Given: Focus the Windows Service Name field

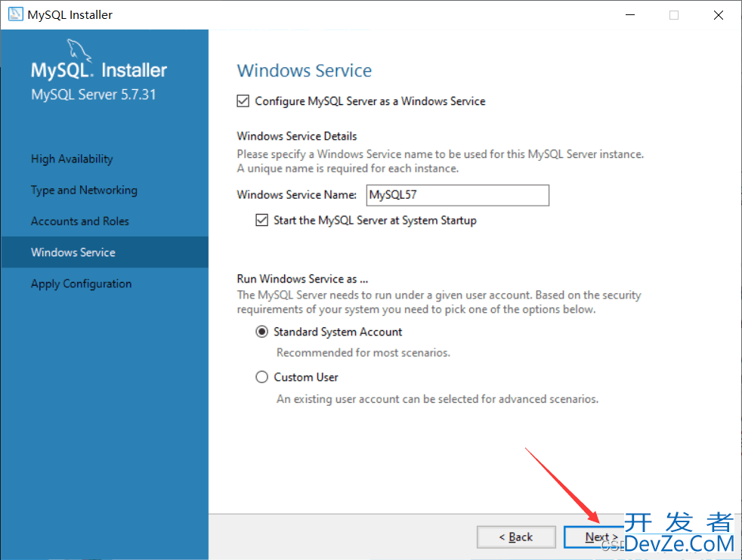Looking at the screenshot, I should 458,195.
